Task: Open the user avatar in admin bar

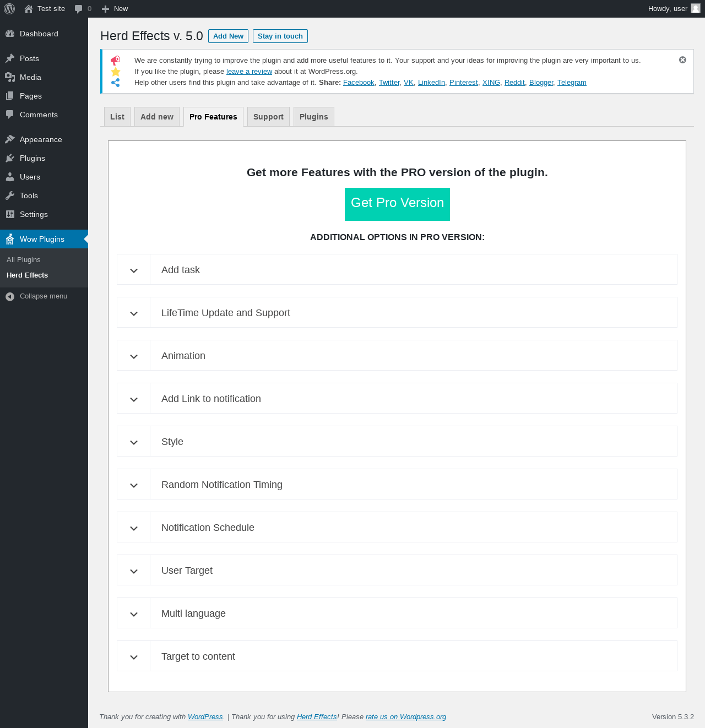Action: pyautogui.click(x=696, y=8)
